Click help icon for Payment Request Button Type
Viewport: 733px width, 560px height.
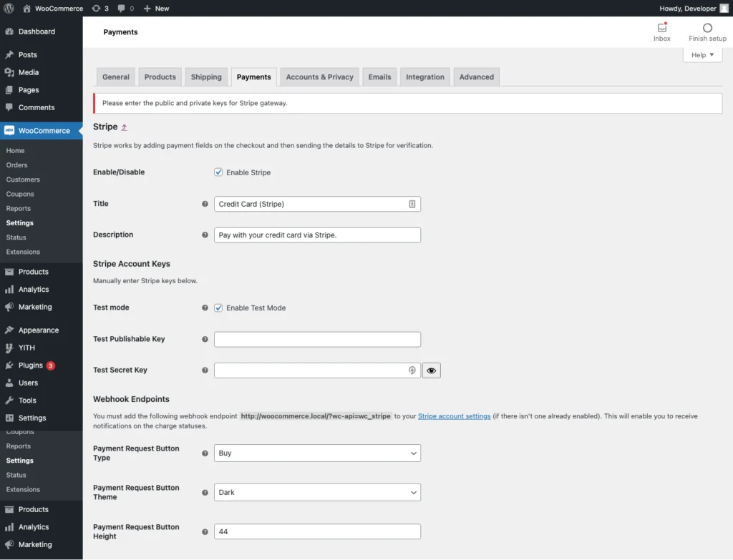point(205,453)
